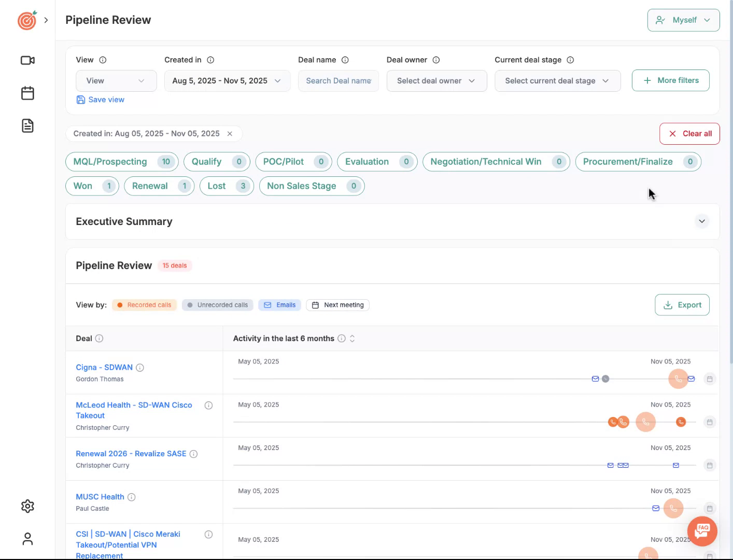
Task: Select the Lost stage tab
Action: (227, 186)
